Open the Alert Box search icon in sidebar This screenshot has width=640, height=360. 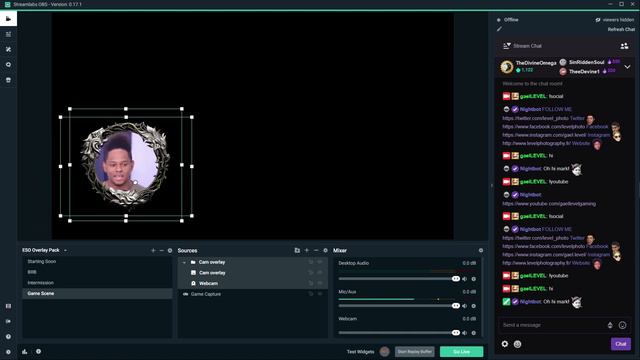pyautogui.click(x=8, y=64)
